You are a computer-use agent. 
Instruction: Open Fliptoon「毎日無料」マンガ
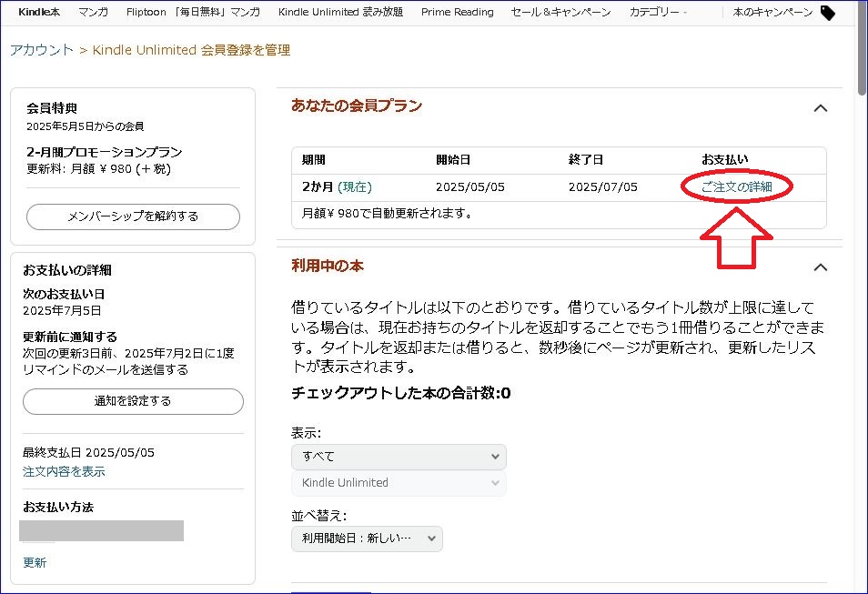pyautogui.click(x=193, y=12)
